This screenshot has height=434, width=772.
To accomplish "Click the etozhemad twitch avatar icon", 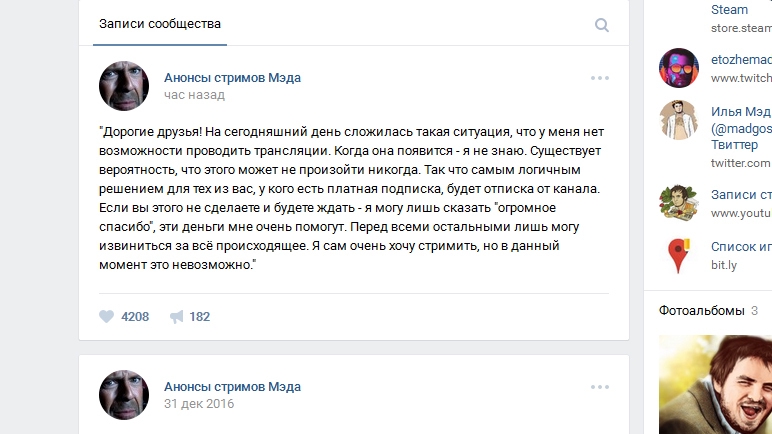I will 679,68.
